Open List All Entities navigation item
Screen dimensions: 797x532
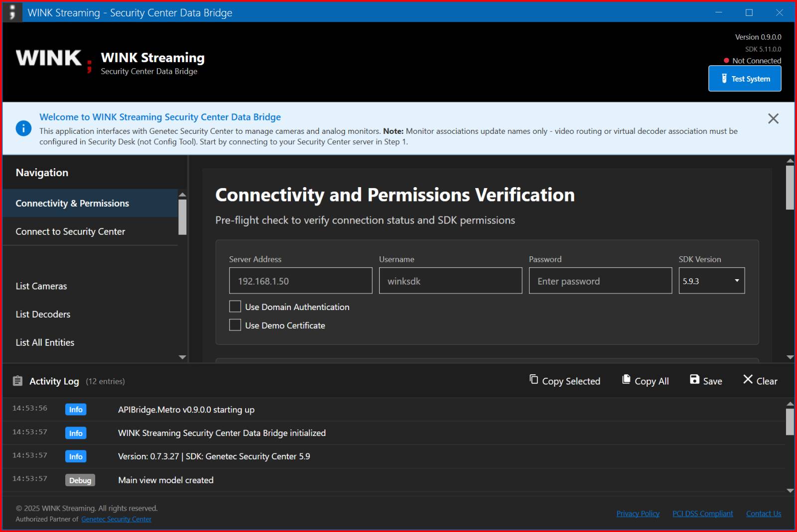pos(90,342)
